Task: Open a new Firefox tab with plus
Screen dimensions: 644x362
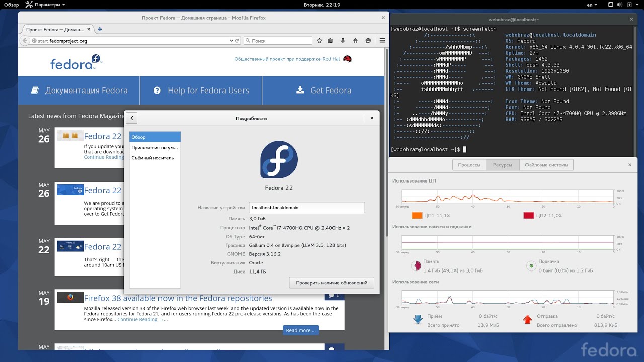Action: click(100, 29)
